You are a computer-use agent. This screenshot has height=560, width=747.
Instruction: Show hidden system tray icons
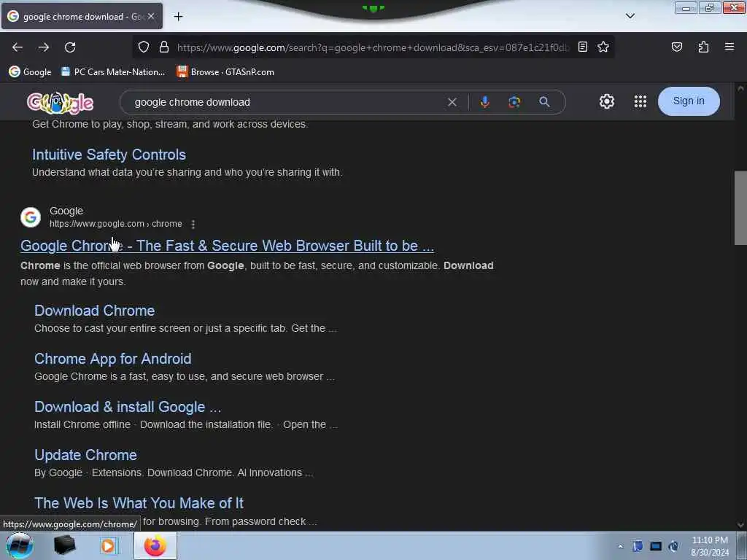point(620,546)
